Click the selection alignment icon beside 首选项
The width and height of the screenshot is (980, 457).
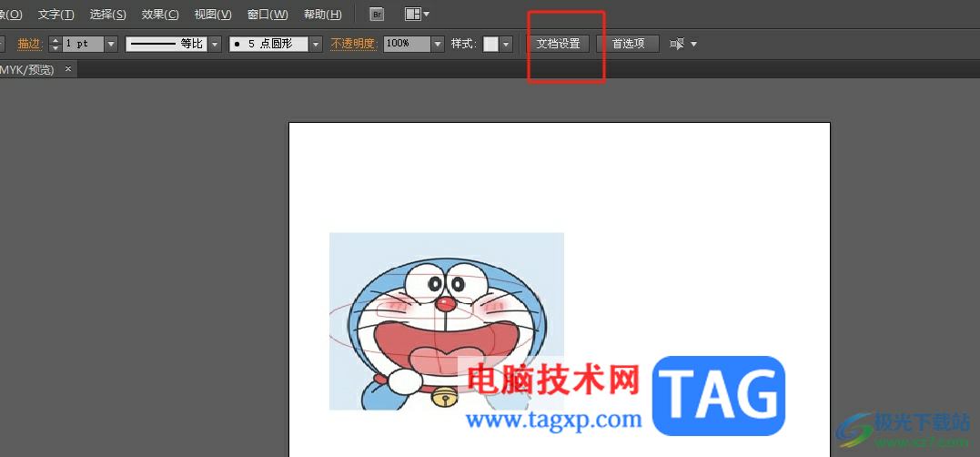coord(677,44)
